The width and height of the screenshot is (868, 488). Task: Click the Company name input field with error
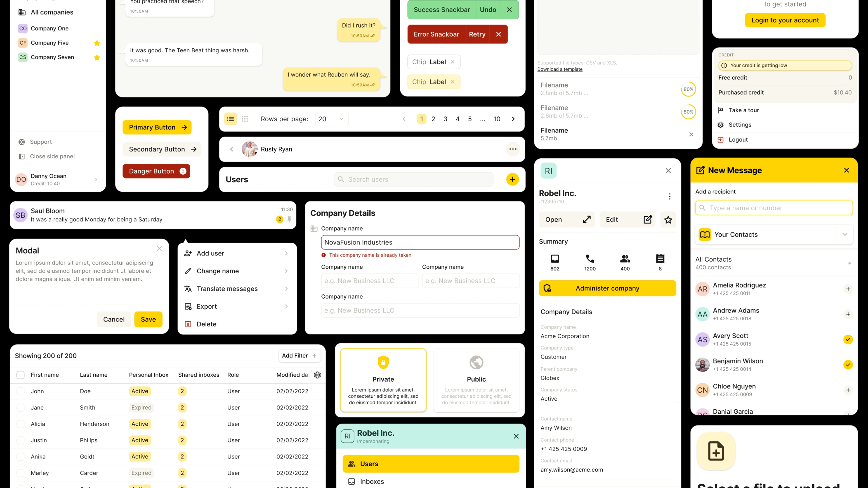420,242
